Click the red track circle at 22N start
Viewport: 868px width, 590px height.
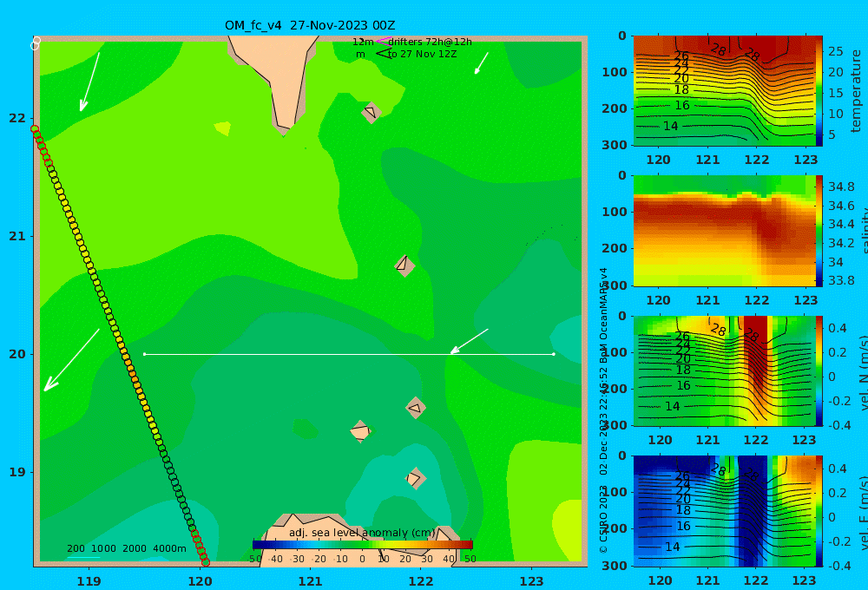point(35,129)
